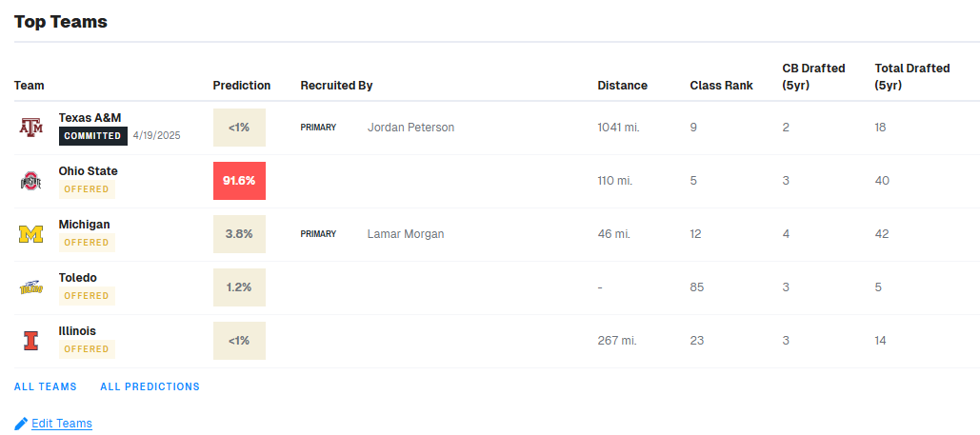Click the Toledo Rockets logo
Image resolution: width=980 pixels, height=435 pixels.
tap(31, 287)
